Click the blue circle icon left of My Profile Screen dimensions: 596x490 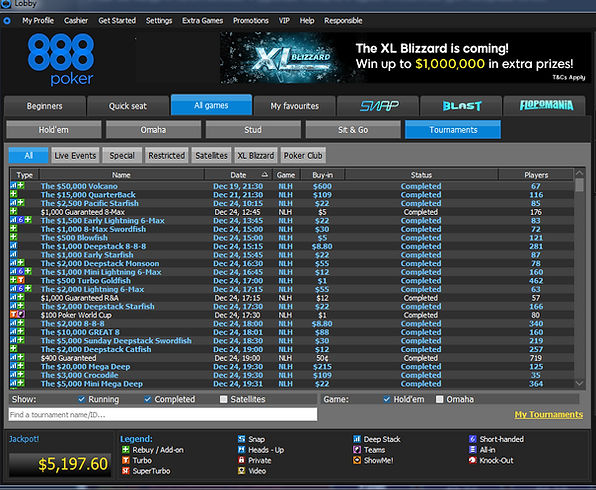pos(7,21)
